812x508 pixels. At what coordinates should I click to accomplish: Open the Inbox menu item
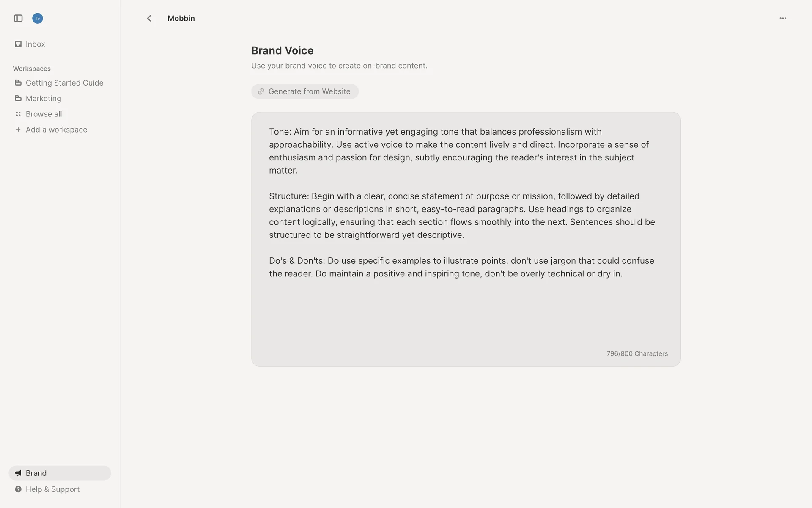click(x=36, y=44)
